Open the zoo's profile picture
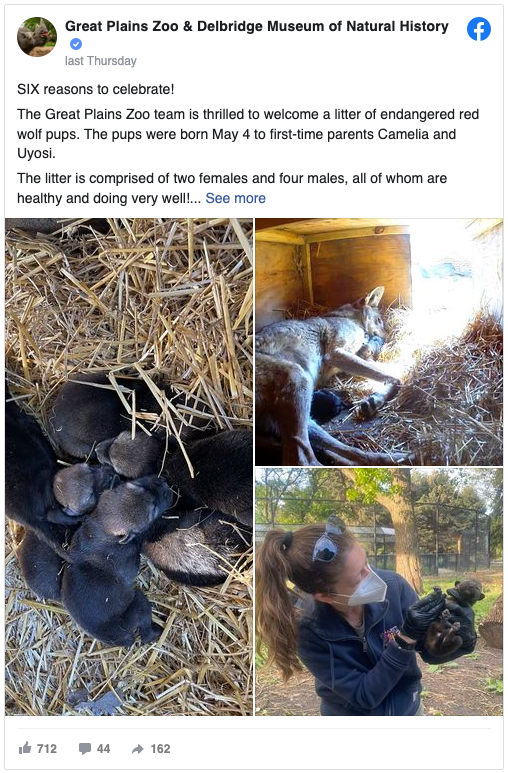This screenshot has height=773, width=508. pyautogui.click(x=37, y=37)
